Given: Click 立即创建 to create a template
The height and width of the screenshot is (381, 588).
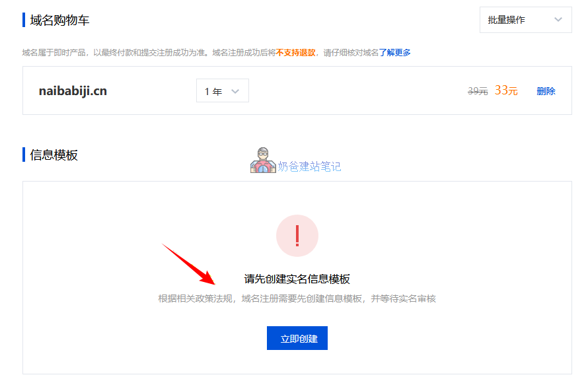Looking at the screenshot, I should (297, 337).
